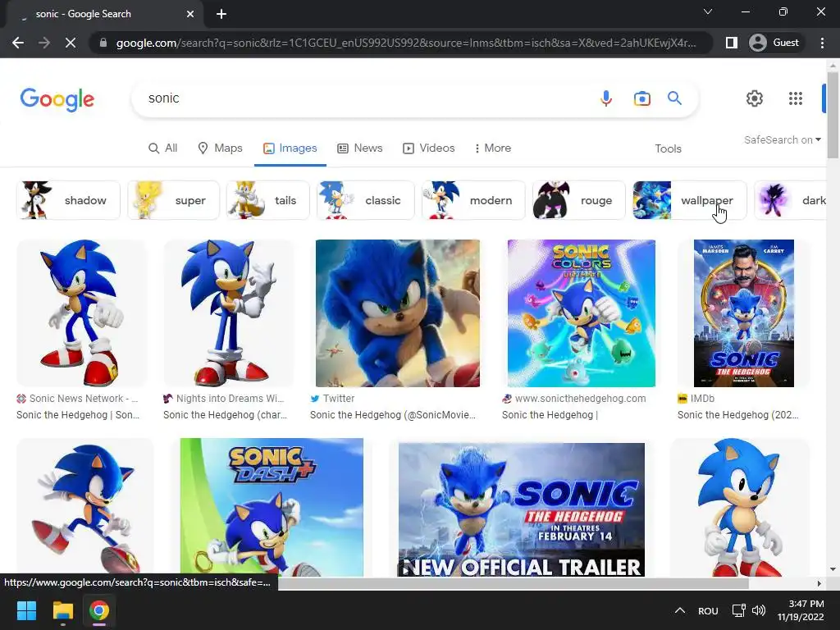Click the voice search microphone icon
The image size is (840, 630).
(606, 98)
